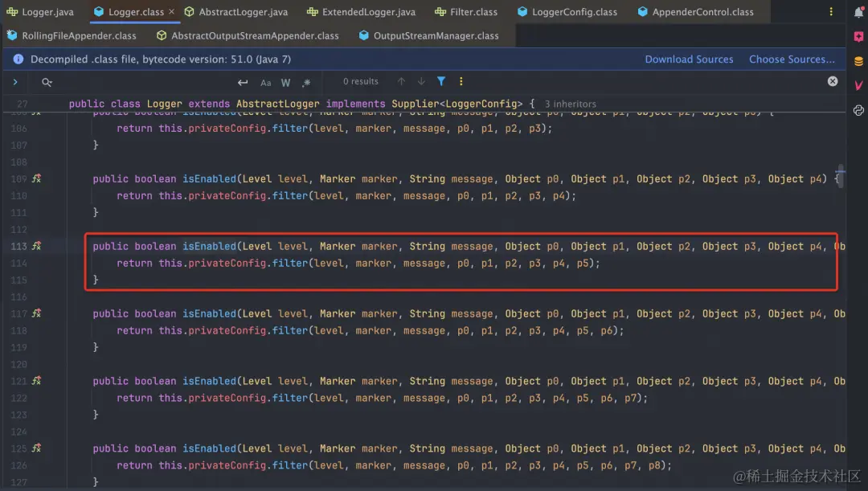This screenshot has width=868, height=491.
Task: Open the circular-arrows tool window icon
Action: pos(858,110)
